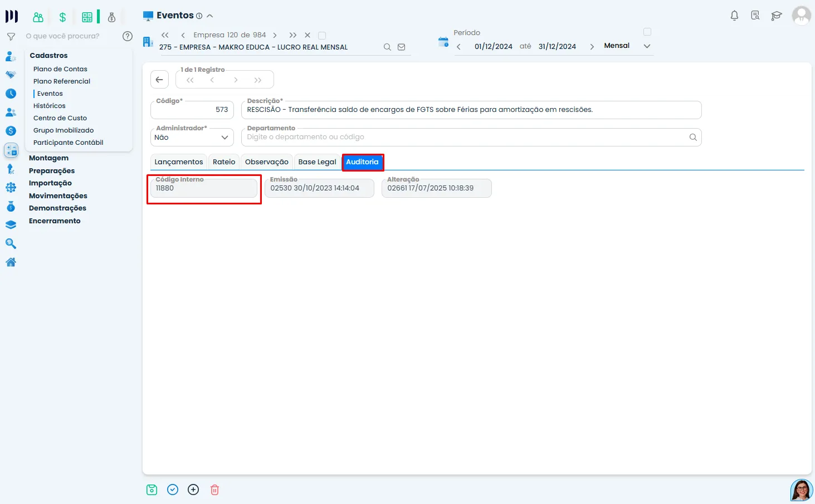
Task: Click the Makro logo icon
Action: pyautogui.click(x=12, y=17)
